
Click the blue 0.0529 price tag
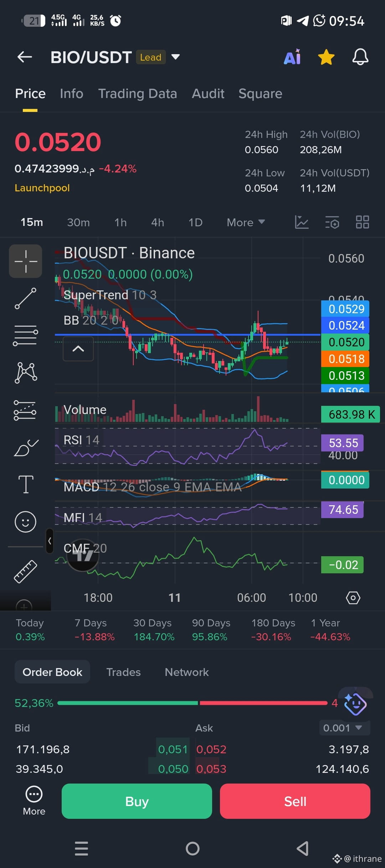[x=345, y=309]
